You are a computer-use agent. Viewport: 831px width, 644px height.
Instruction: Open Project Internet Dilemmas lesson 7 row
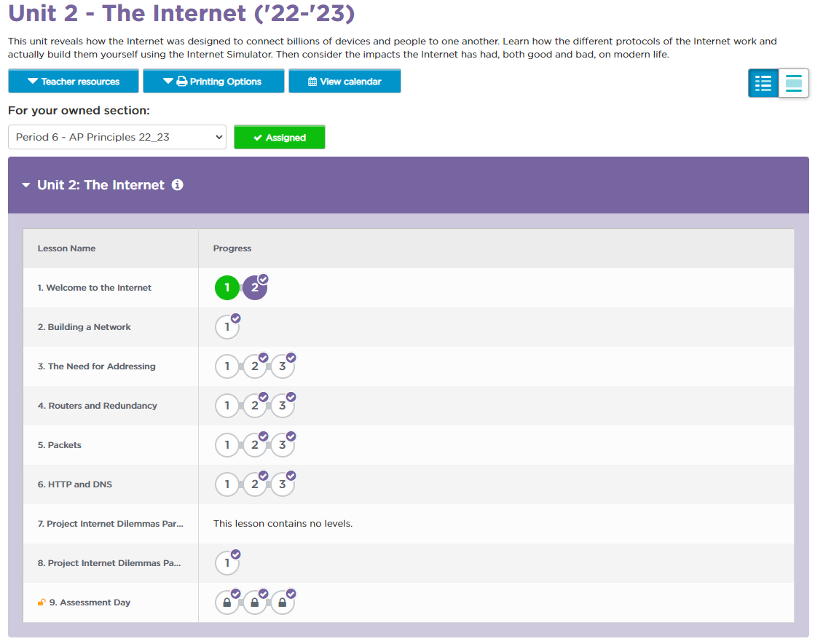(108, 524)
